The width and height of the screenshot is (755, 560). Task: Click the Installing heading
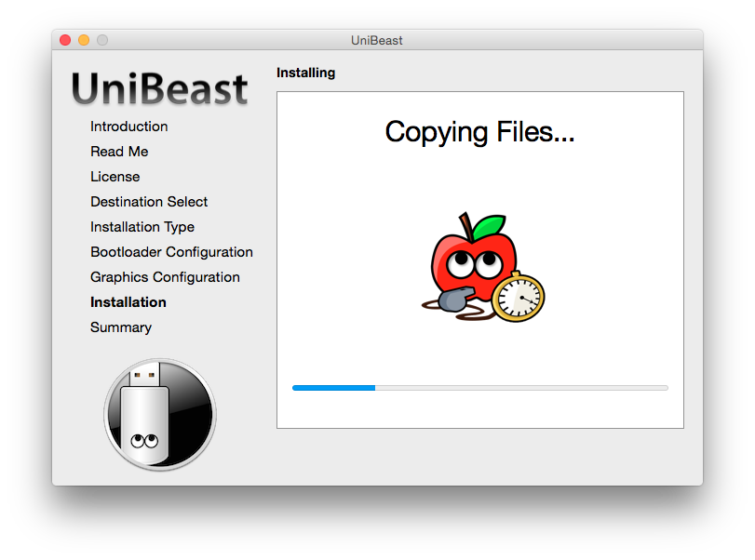pyautogui.click(x=305, y=73)
